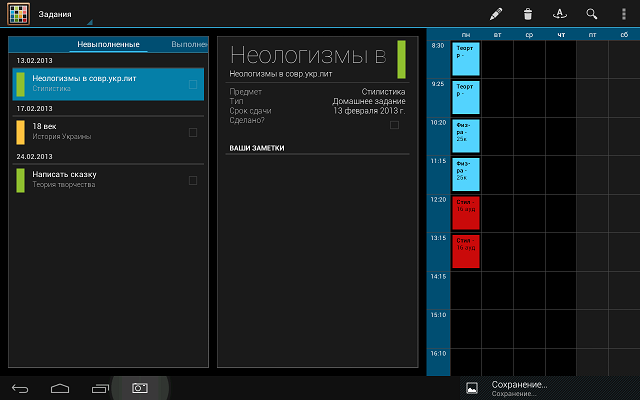The image size is (640, 400).
Task: Select the сб column header
Action: 624,35
